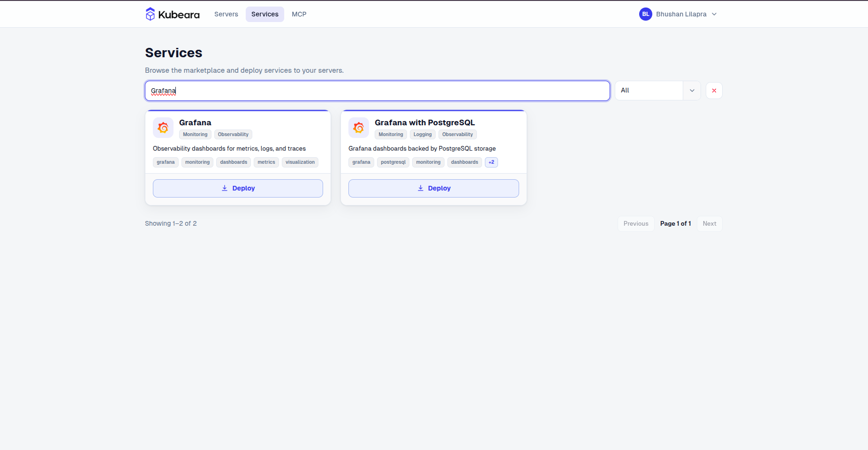Screen dimensions: 868x450
Task: Click the Bhushan Lilapra user name
Action: point(681,14)
